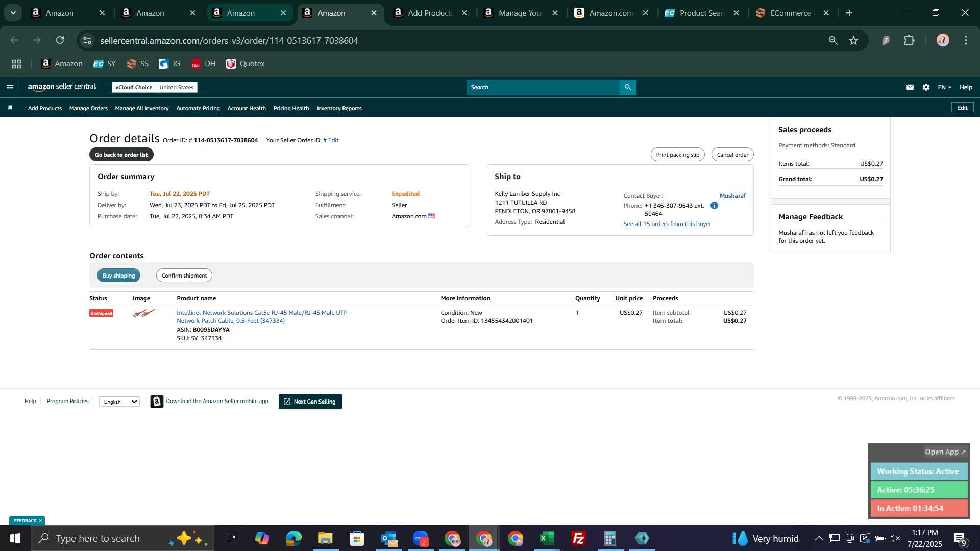The height and width of the screenshot is (551, 980).
Task: Click the browser address bar URL
Action: (x=229, y=40)
